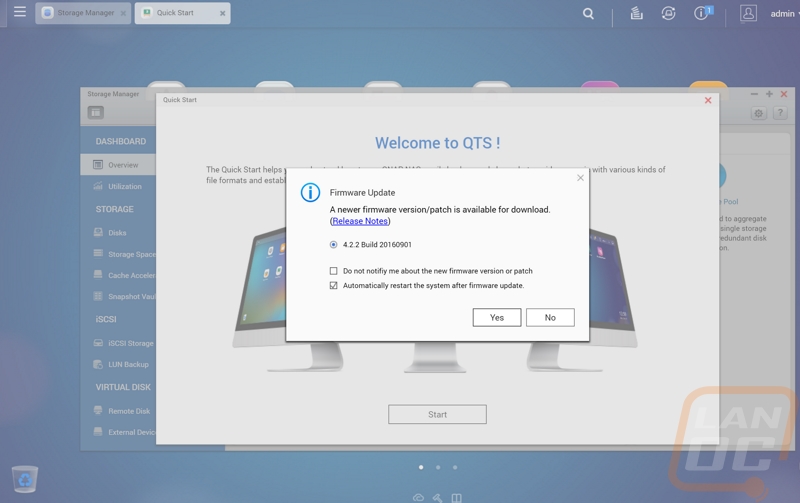Close the Quick Start taskbar tab
The height and width of the screenshot is (503, 800).
click(222, 13)
